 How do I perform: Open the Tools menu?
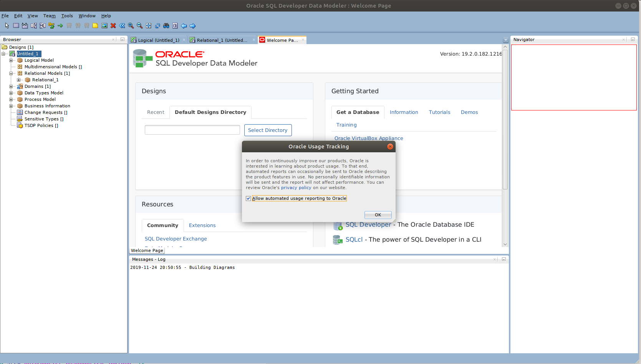tap(67, 16)
